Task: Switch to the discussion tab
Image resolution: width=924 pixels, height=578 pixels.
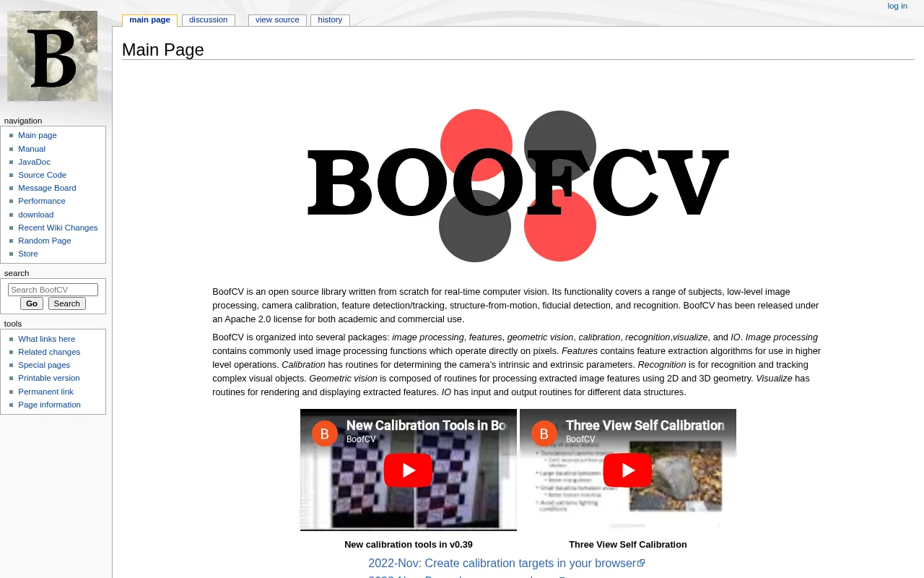Action: [x=208, y=20]
